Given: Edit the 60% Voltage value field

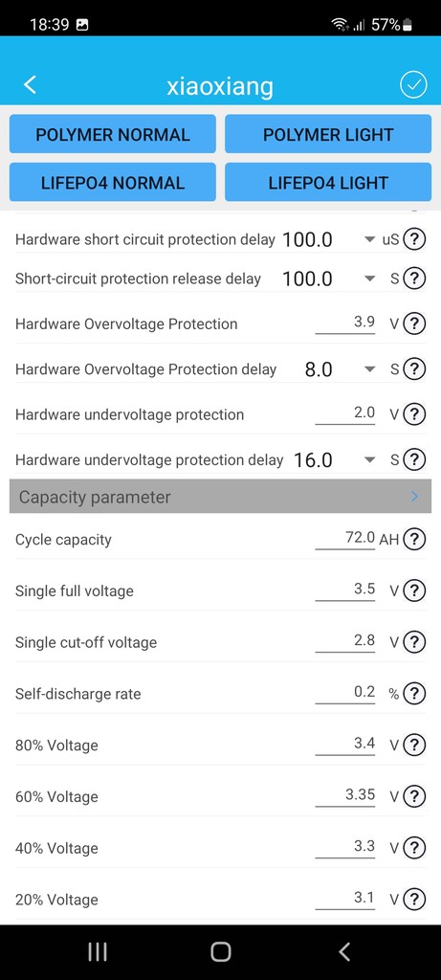Looking at the screenshot, I should [x=344, y=795].
